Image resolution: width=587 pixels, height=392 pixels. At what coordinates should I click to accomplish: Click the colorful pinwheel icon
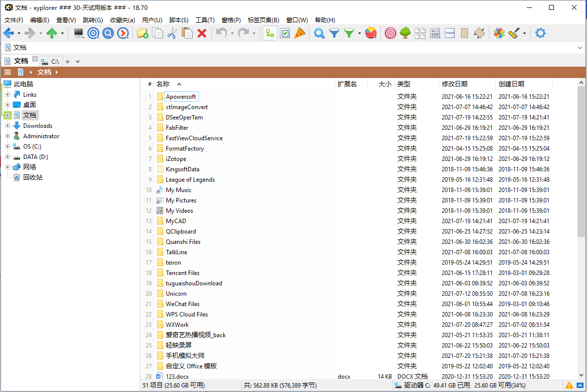tap(499, 33)
